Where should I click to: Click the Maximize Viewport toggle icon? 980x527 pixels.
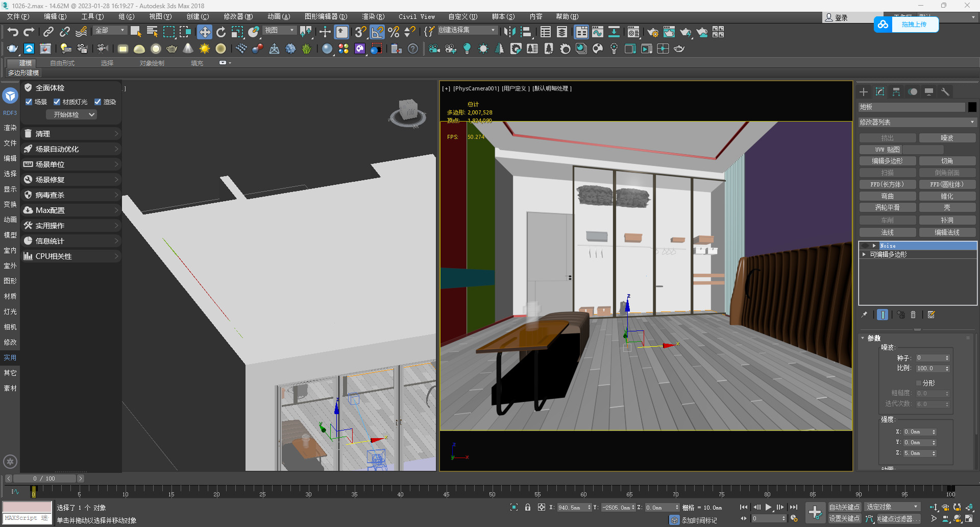pyautogui.click(x=968, y=518)
